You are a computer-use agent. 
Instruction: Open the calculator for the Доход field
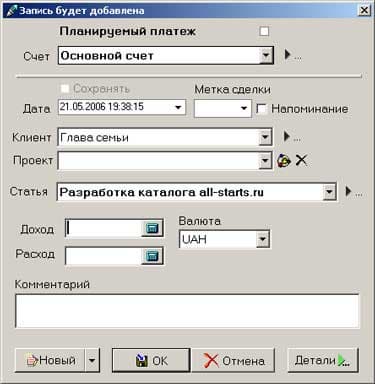tap(152, 228)
